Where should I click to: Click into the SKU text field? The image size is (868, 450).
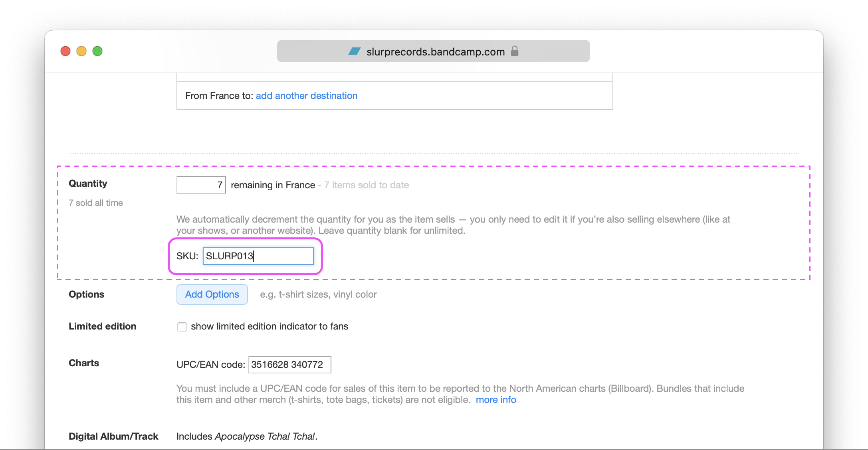[x=258, y=256]
